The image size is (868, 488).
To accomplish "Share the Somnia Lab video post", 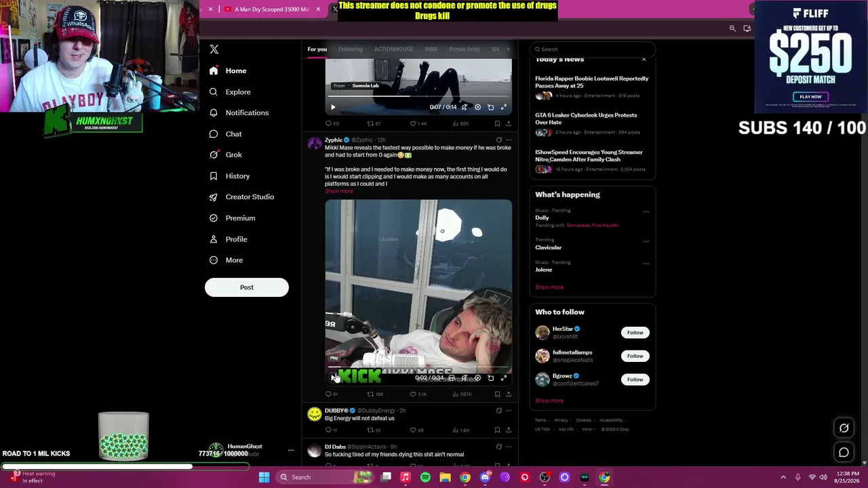I will tap(509, 123).
